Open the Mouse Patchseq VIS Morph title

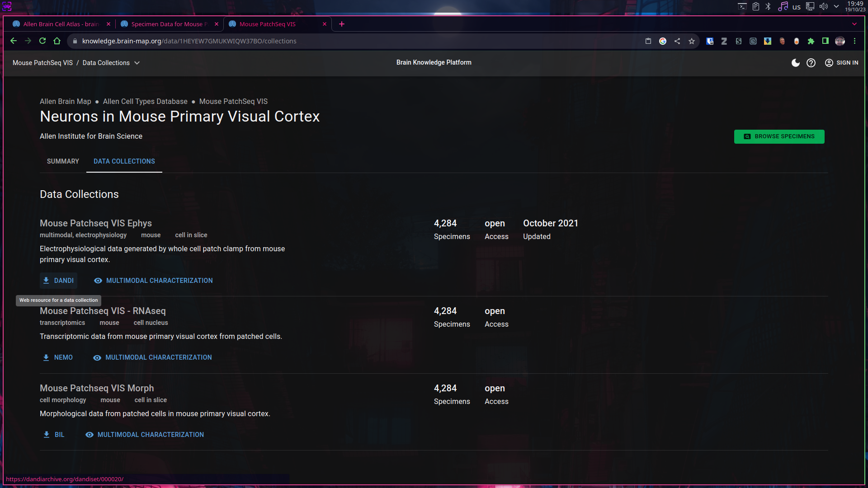(97, 388)
